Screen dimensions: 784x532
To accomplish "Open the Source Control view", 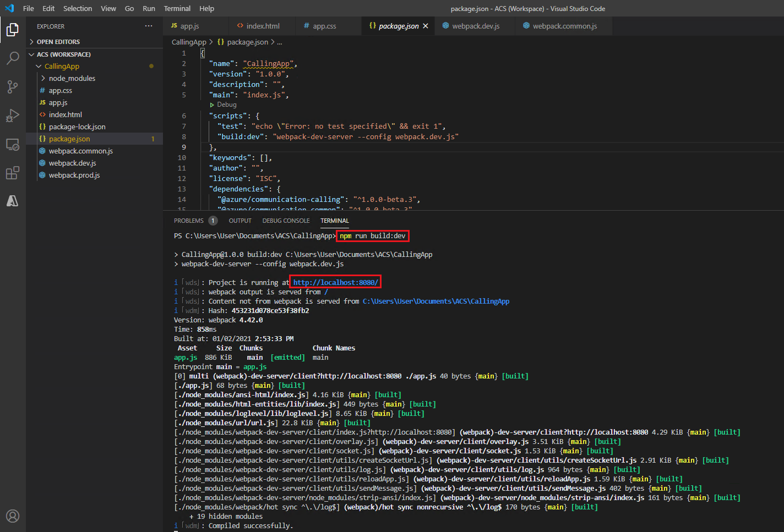I will pos(12,86).
